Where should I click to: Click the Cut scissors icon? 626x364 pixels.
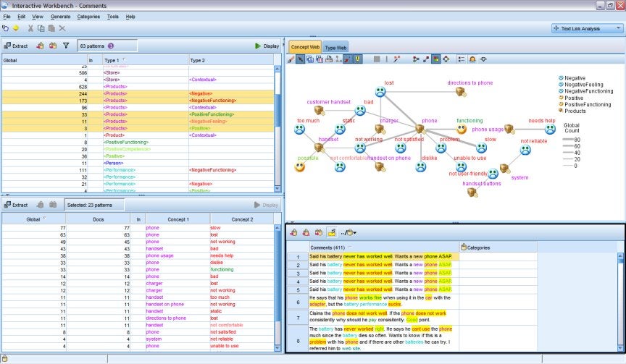(x=30, y=28)
